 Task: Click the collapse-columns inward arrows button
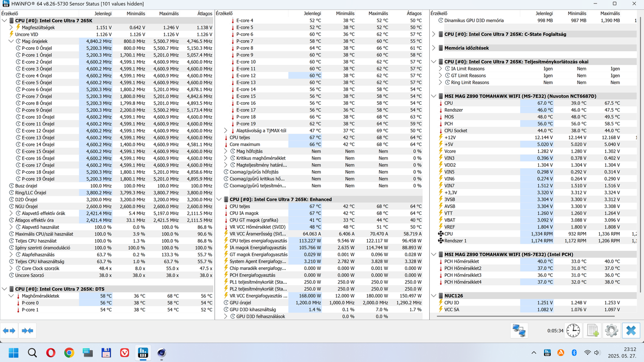click(27, 331)
